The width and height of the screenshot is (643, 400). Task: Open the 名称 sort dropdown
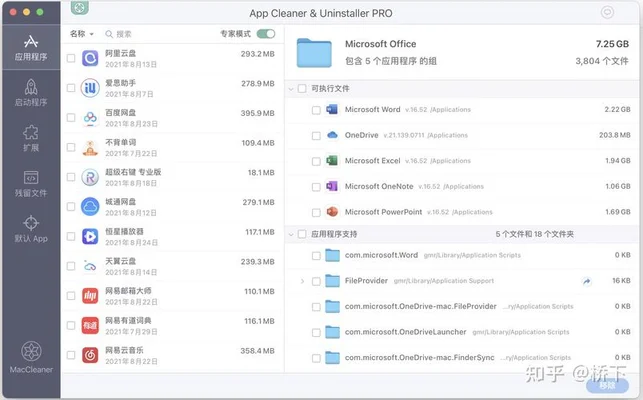pos(82,34)
